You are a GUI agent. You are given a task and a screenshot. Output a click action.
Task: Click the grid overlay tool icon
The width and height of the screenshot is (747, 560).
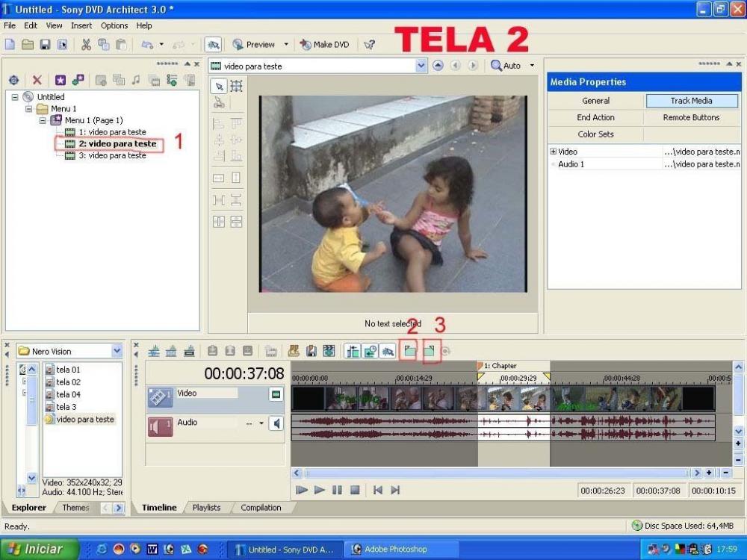pos(236,86)
